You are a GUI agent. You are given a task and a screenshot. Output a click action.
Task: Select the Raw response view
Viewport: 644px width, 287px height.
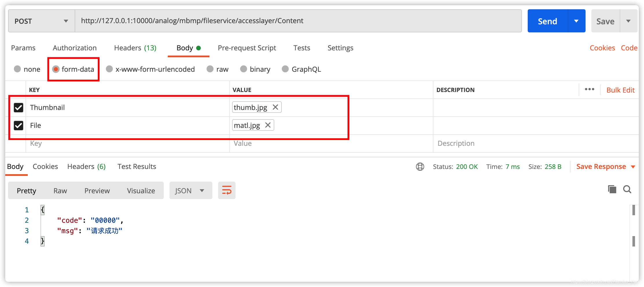click(60, 191)
